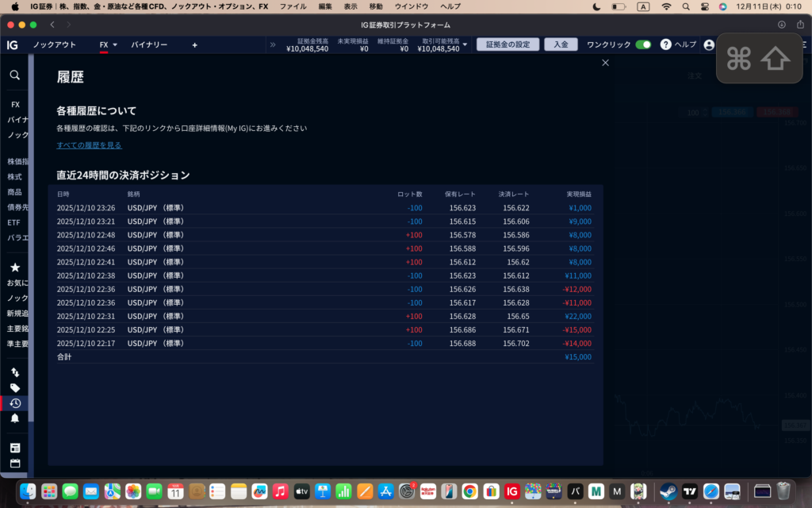Open the alerts bell icon
Image resolution: width=812 pixels, height=508 pixels.
click(x=14, y=418)
